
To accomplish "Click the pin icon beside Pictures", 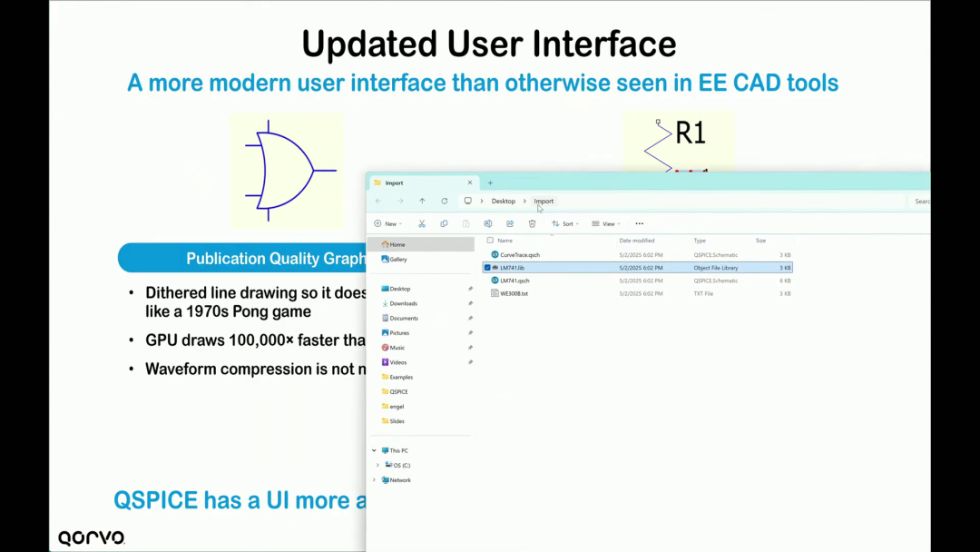I will tap(470, 332).
